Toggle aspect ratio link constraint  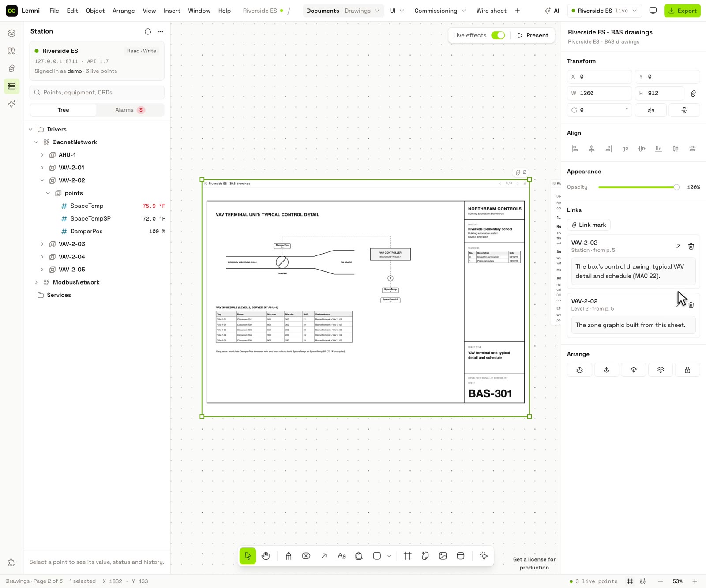[x=693, y=94]
